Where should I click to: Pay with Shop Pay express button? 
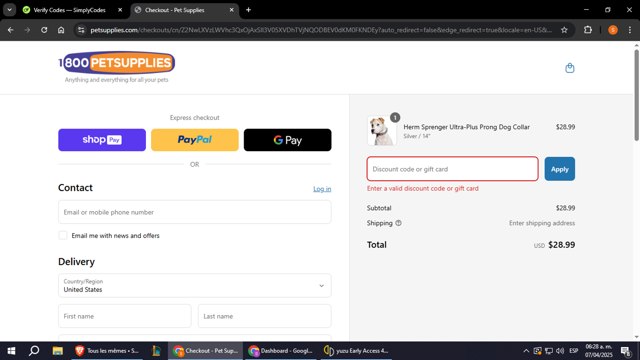pos(102,140)
